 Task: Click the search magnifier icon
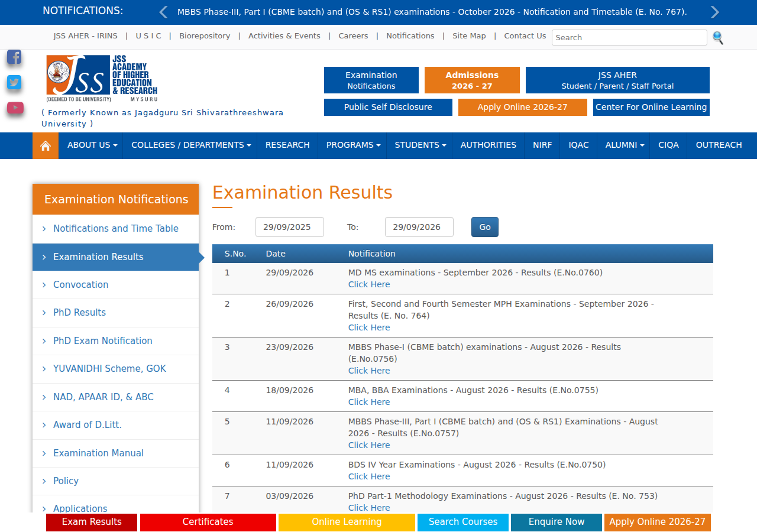(x=718, y=38)
